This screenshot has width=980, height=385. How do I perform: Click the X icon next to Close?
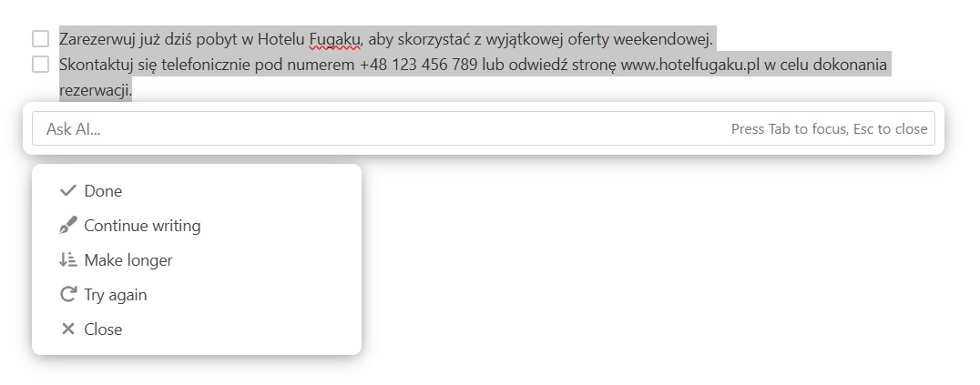coord(67,329)
